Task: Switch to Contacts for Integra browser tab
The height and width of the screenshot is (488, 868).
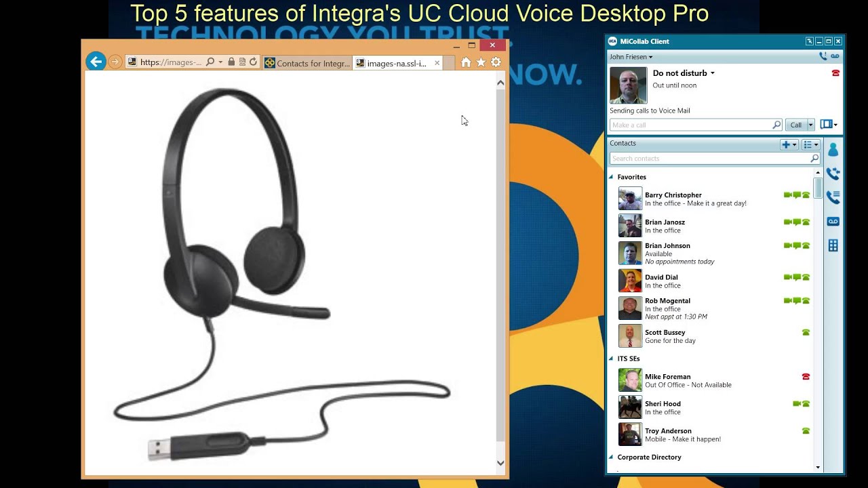Action: pos(307,63)
